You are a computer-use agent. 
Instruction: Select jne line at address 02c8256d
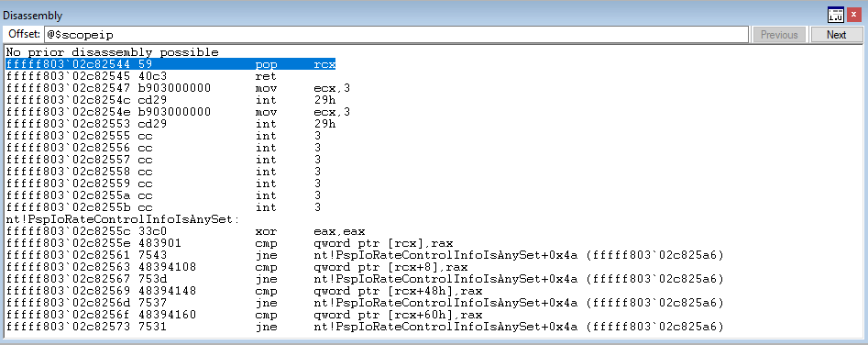365,303
